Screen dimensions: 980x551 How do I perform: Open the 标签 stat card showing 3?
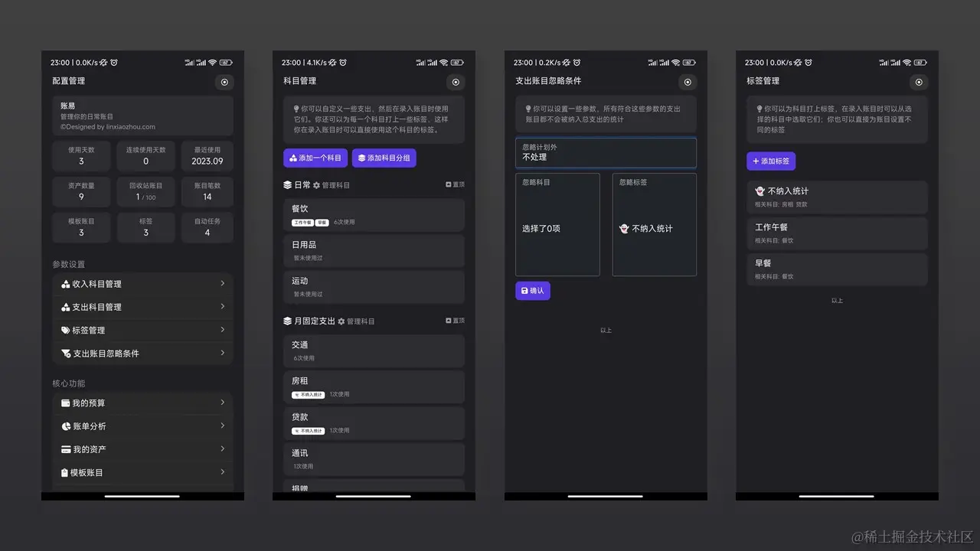[x=146, y=227]
